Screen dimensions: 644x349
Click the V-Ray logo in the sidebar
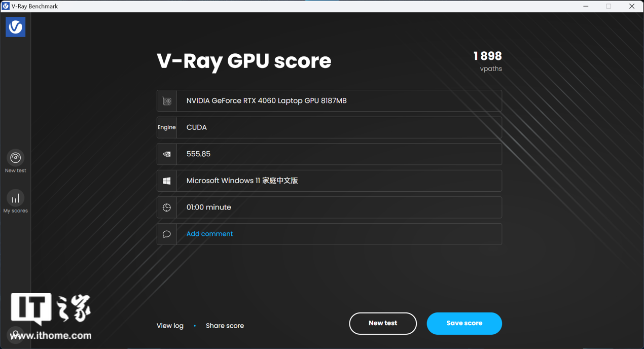pos(15,27)
